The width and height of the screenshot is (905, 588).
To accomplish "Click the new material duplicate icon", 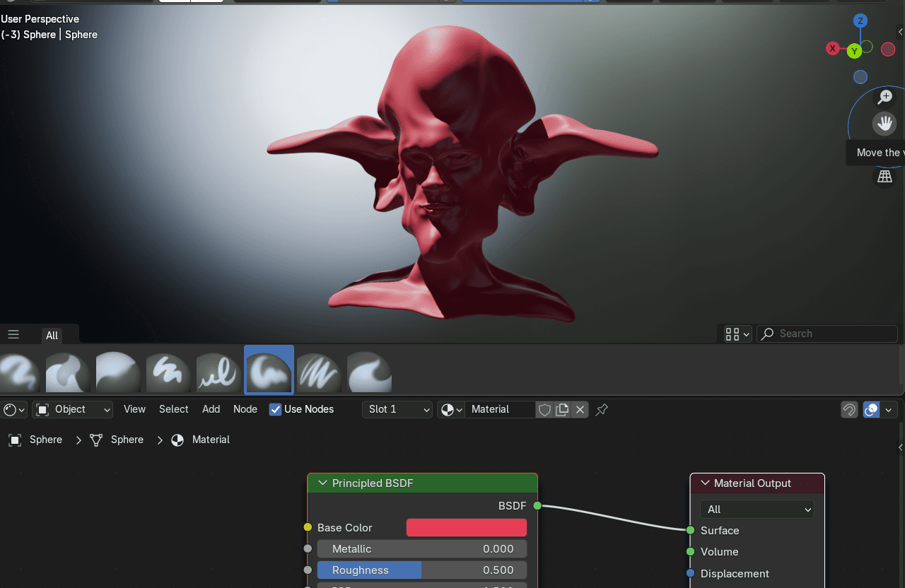I will click(562, 409).
